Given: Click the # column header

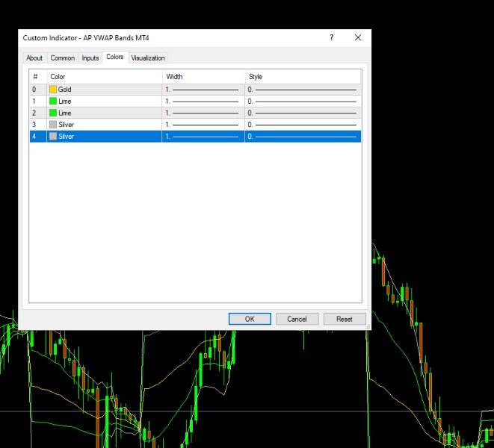Looking at the screenshot, I should pos(38,76).
